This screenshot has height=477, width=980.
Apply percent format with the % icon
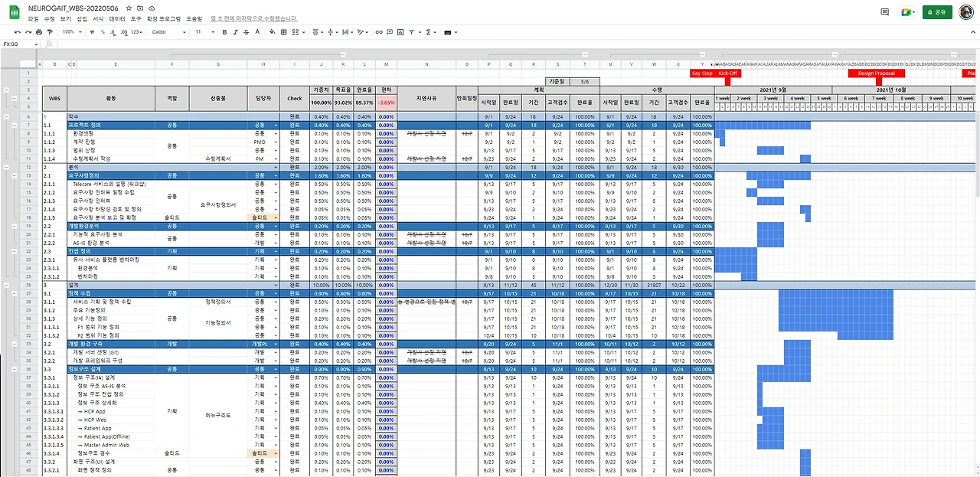(103, 32)
